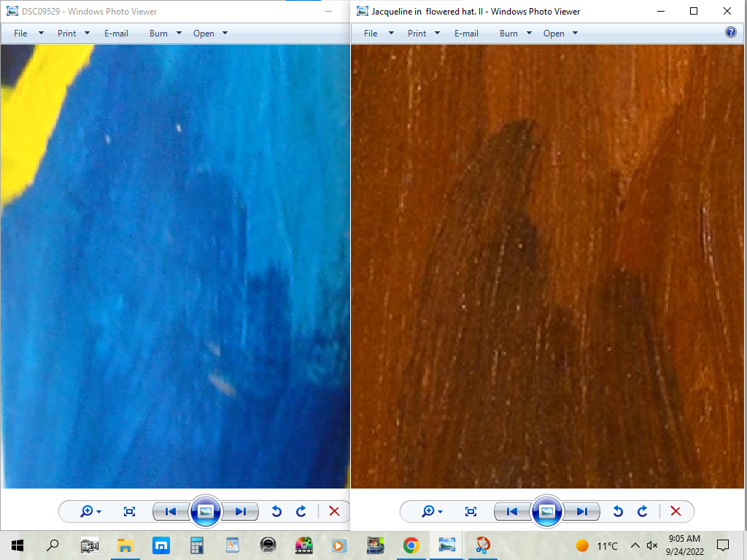Rotate the DSC09529 image counterclockwise
The width and height of the screenshot is (747, 560).
pyautogui.click(x=276, y=511)
